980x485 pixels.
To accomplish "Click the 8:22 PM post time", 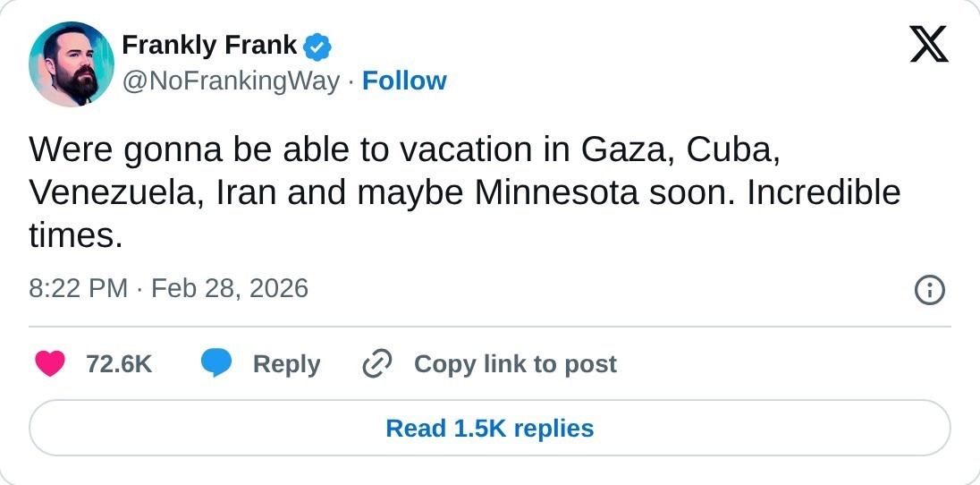I will coord(79,288).
